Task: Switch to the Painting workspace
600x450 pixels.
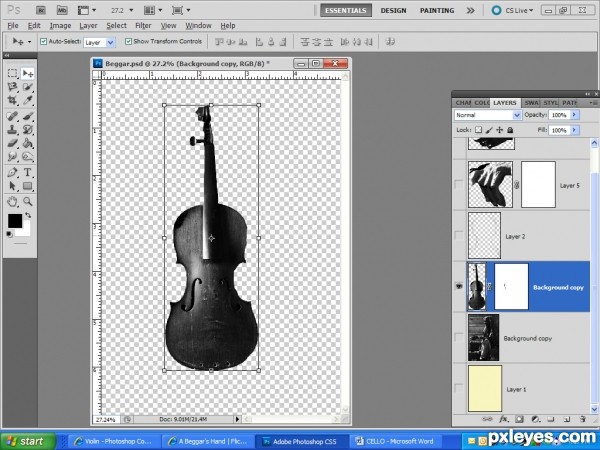Action: click(437, 10)
